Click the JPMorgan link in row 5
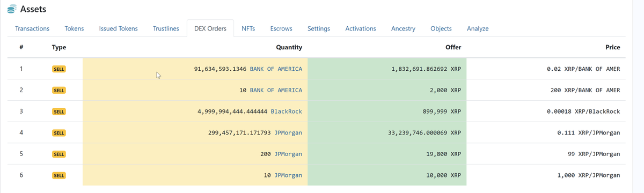Screen dimensions: 644x193 288,154
